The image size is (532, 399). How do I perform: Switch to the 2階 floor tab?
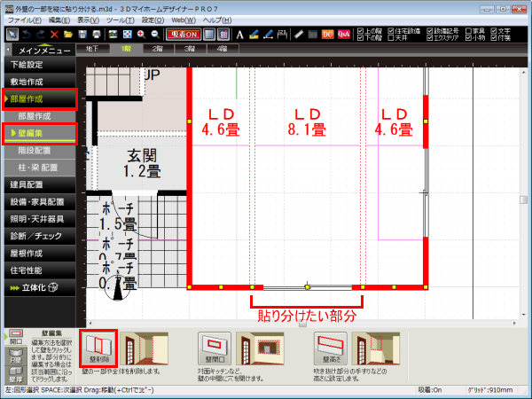pos(156,49)
